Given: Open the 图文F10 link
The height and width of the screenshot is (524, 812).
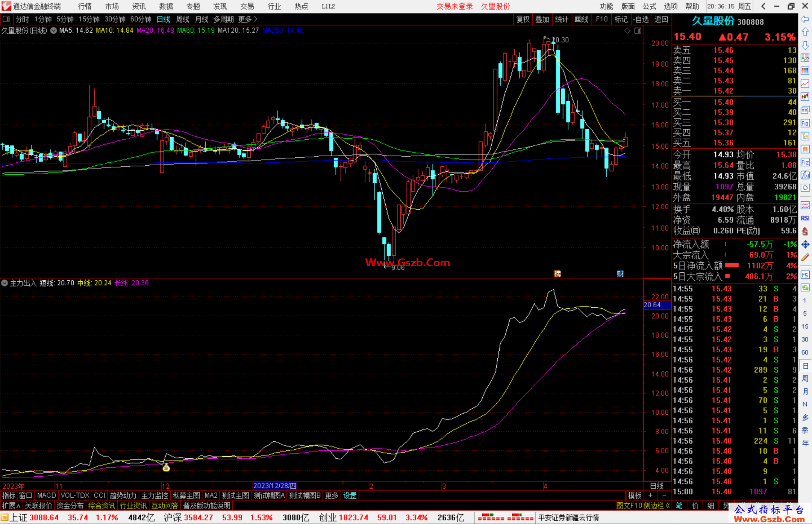Looking at the screenshot, I should point(629,506).
